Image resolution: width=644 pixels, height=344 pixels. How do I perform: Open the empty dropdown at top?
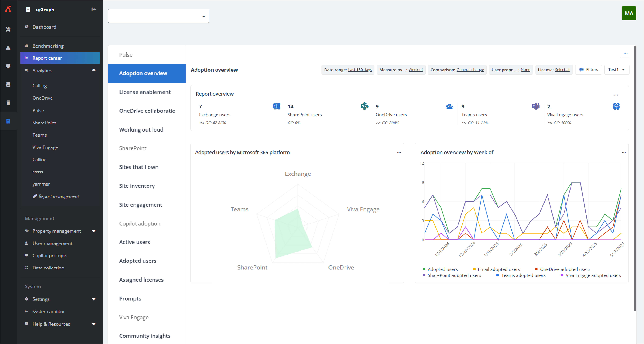click(158, 16)
